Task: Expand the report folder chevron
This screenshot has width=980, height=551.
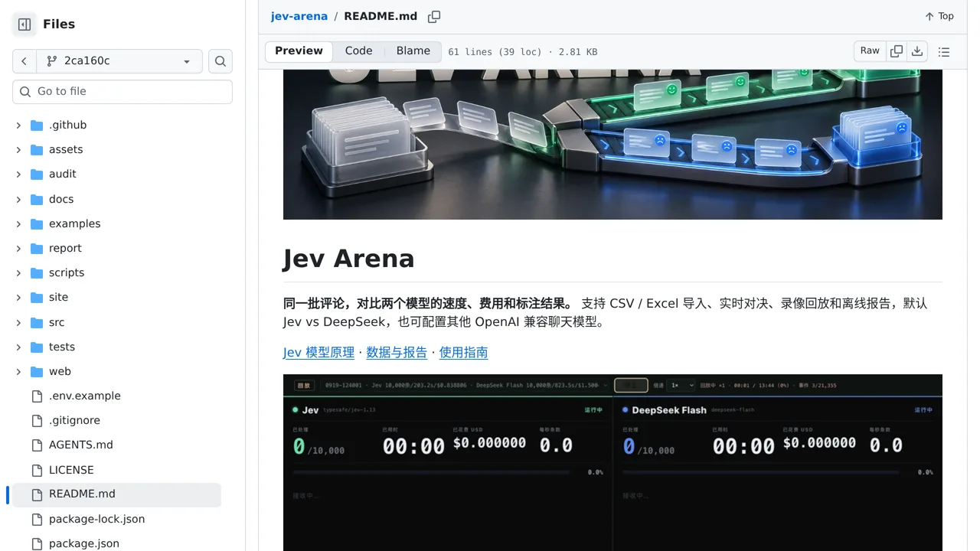Action: (18, 248)
